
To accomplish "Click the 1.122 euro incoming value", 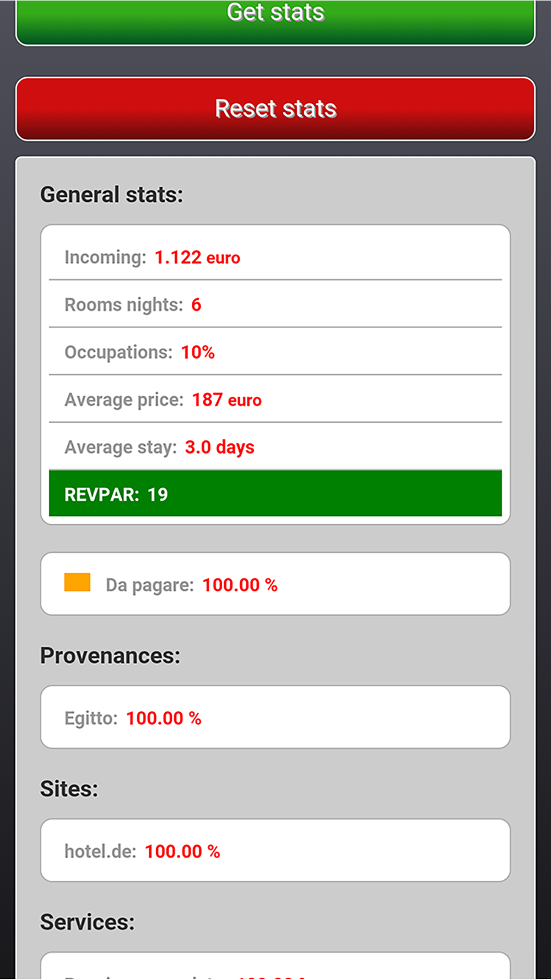I will pos(197,257).
